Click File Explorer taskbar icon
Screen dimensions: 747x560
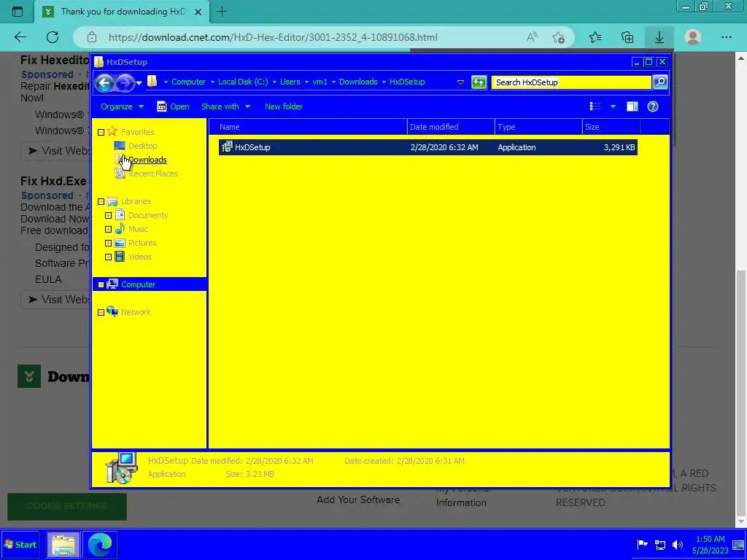pos(63,545)
